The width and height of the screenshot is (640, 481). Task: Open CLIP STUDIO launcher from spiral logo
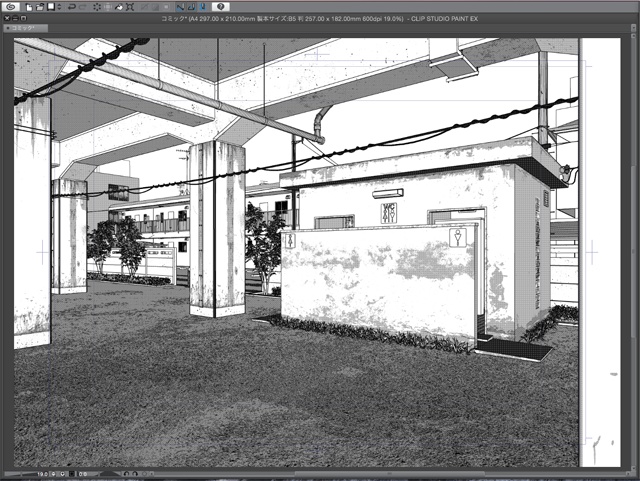11,7
